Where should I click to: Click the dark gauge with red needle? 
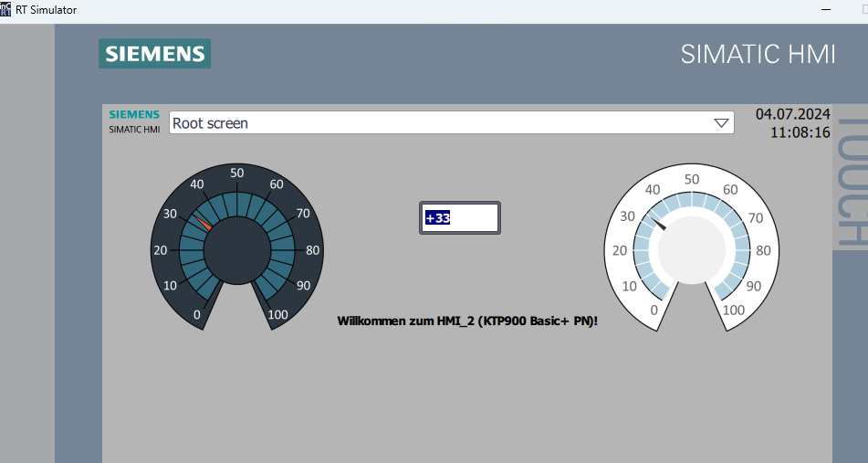(237, 247)
